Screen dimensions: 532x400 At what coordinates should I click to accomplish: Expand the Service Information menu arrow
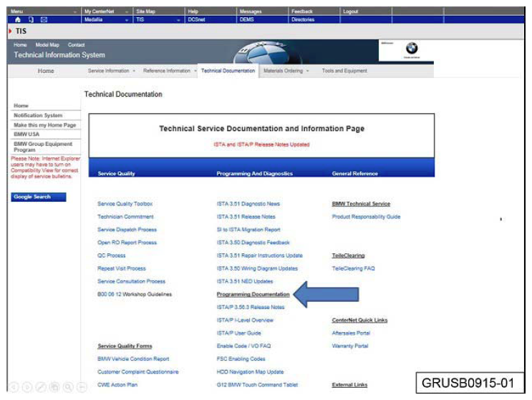pos(134,71)
